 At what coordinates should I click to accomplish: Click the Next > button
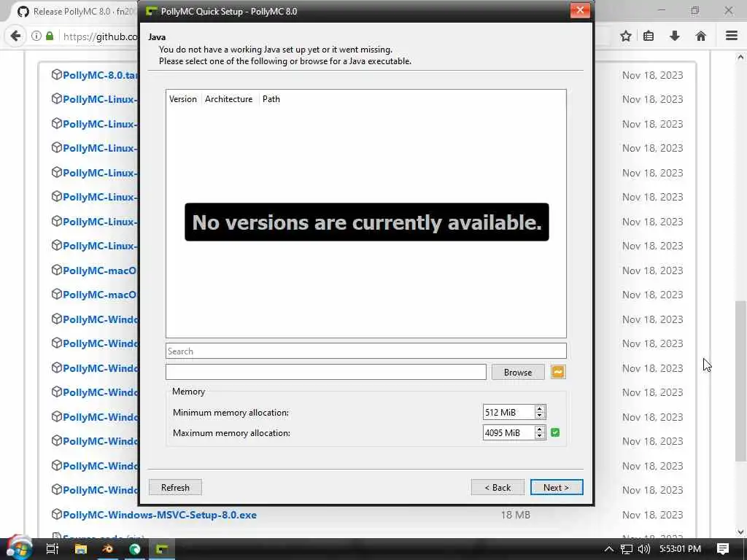coord(557,487)
